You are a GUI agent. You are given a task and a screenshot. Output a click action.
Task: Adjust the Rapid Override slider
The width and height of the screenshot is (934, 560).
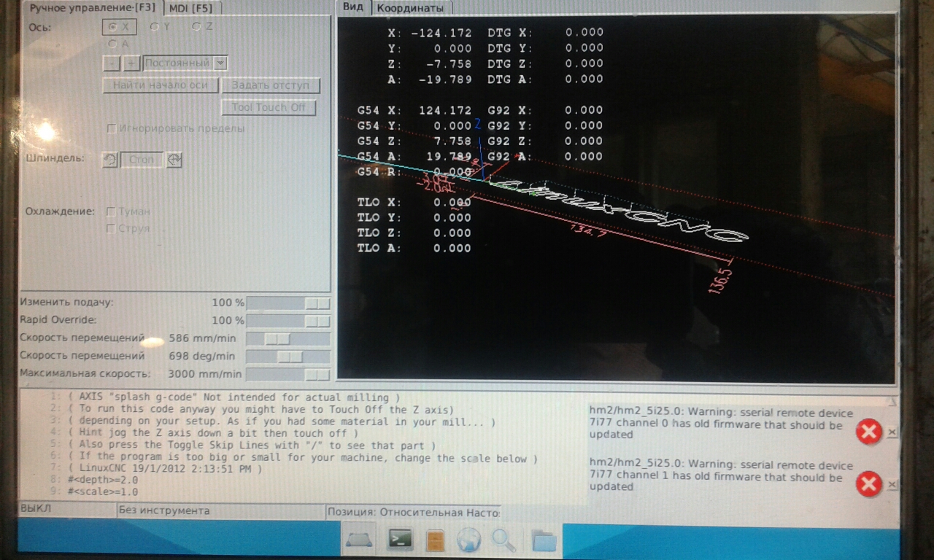[288, 321]
